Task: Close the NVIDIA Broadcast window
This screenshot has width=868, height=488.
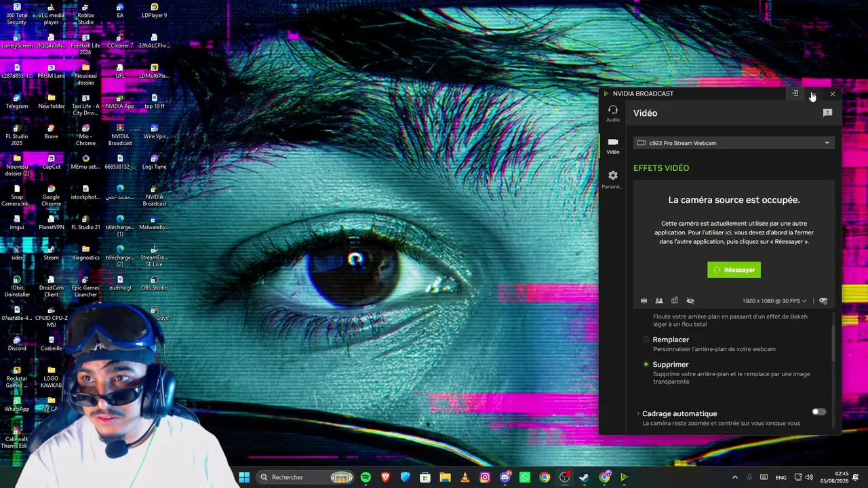Action: click(833, 94)
